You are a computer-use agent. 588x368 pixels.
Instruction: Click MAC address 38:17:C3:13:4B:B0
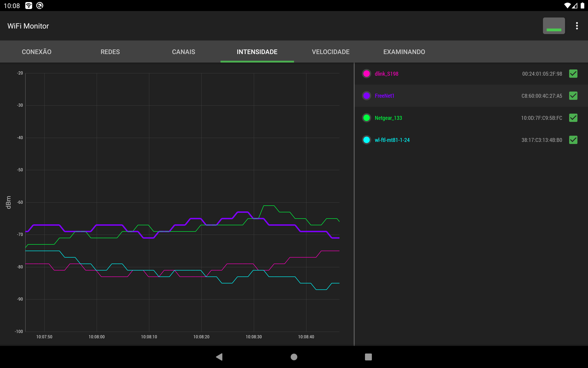[x=542, y=140]
